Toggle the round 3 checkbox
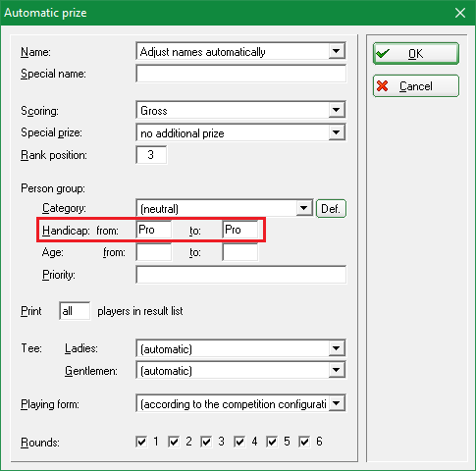Screen dimensions: 476x471 point(206,442)
